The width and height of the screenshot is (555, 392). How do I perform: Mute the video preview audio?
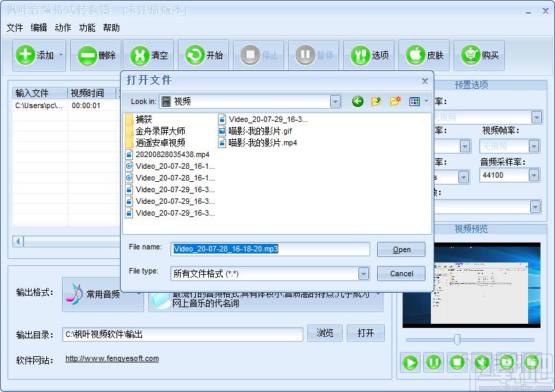click(482, 362)
